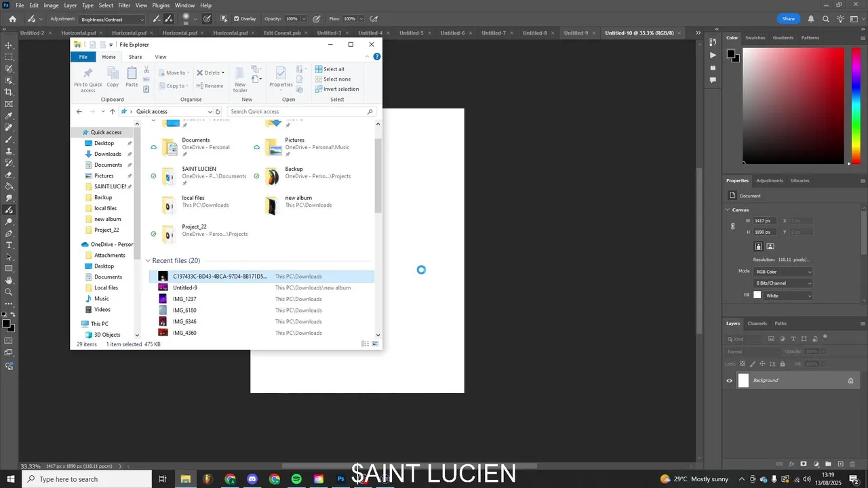Click the Share button in Photoshop
The image size is (868, 488).
point(788,19)
